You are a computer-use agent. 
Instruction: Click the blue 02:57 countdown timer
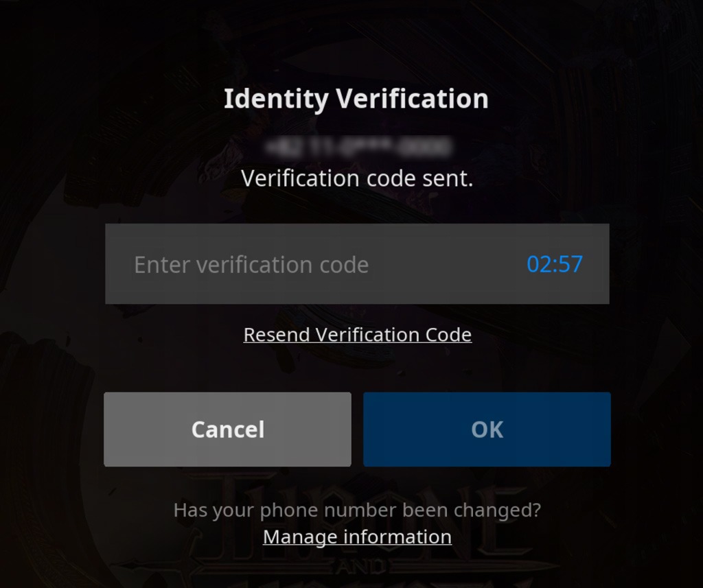(555, 264)
